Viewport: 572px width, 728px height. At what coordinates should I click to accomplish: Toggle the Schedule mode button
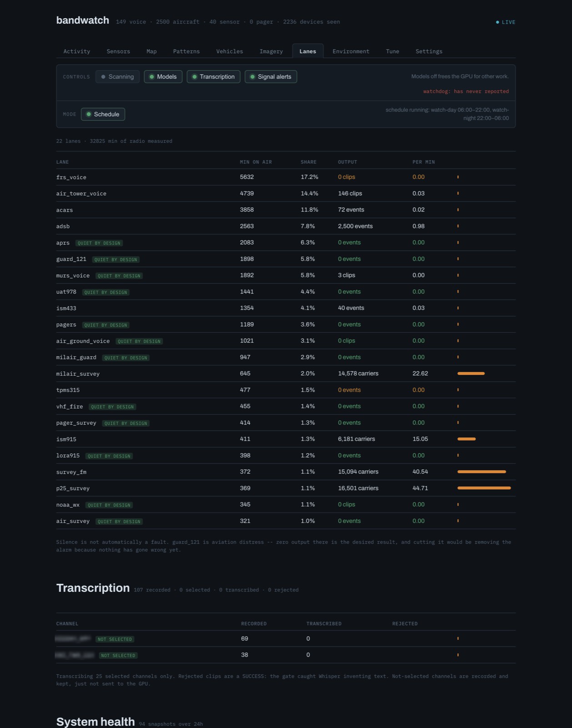pos(103,114)
